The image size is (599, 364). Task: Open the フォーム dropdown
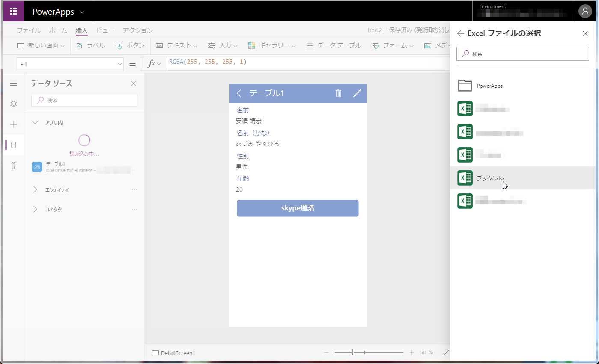point(393,45)
